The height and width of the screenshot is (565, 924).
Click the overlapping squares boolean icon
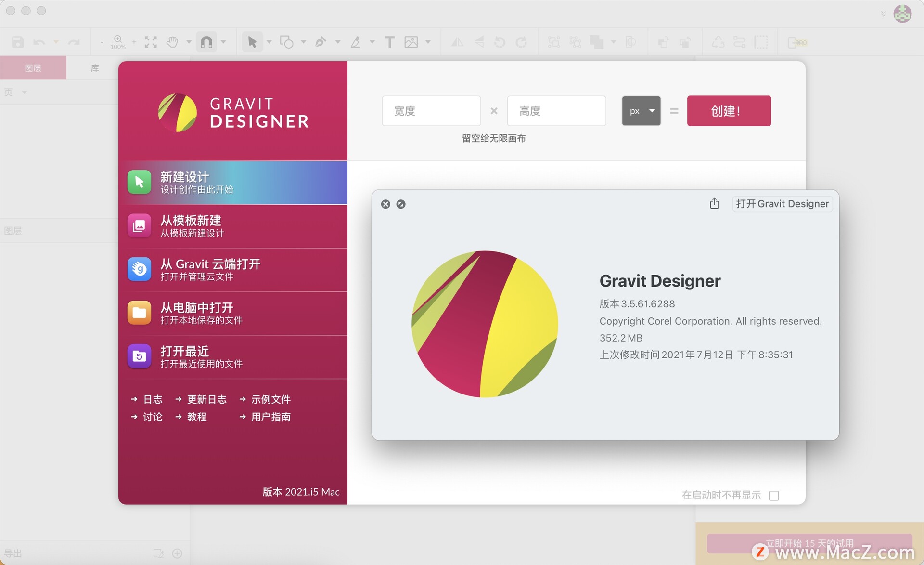(597, 42)
